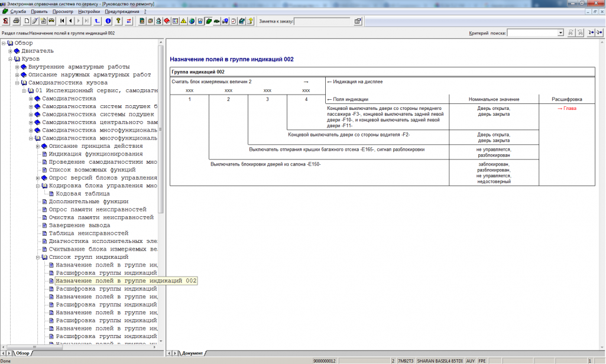606x364 pixels.
Task: Expand the Описание принципа действия node
Action: point(38,146)
